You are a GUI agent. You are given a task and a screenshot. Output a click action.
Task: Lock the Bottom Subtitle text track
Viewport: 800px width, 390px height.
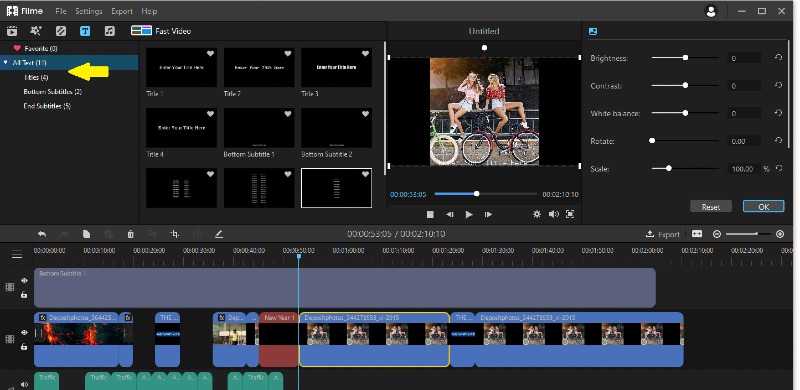[24, 295]
